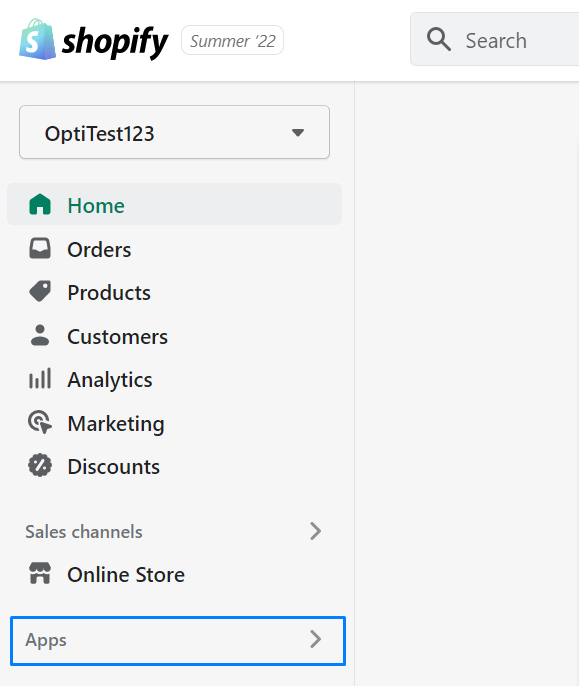
Task: Click the Sales channels heading
Action: 84,532
